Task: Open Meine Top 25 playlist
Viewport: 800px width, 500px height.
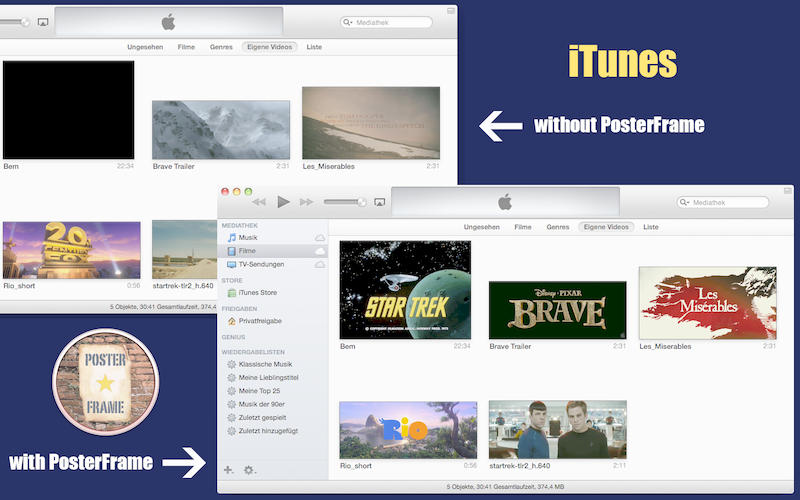Action: click(259, 391)
